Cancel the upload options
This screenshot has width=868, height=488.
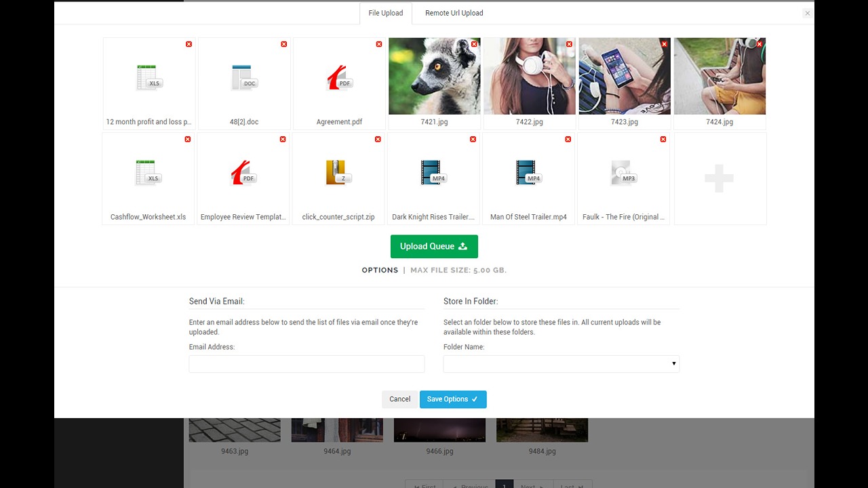399,399
